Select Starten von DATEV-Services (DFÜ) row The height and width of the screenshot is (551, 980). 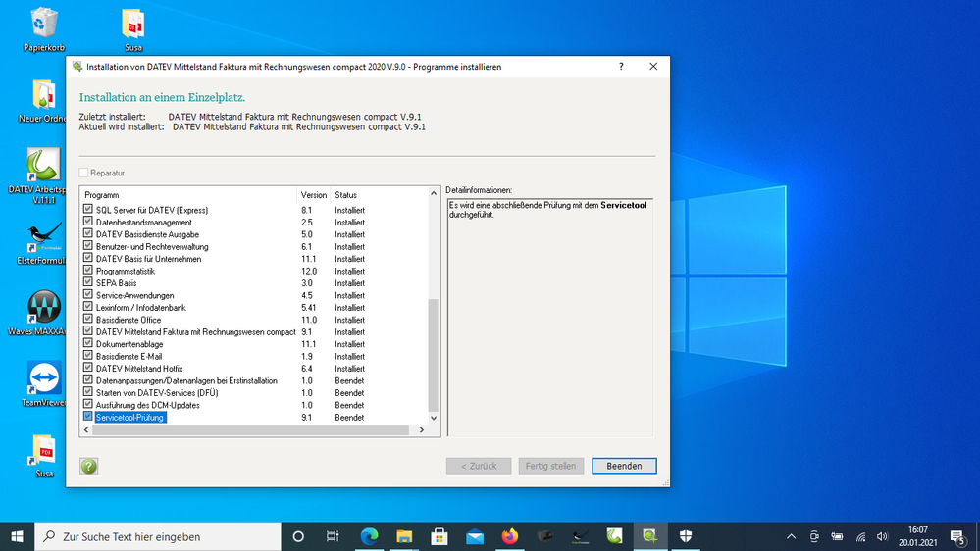(x=254, y=393)
